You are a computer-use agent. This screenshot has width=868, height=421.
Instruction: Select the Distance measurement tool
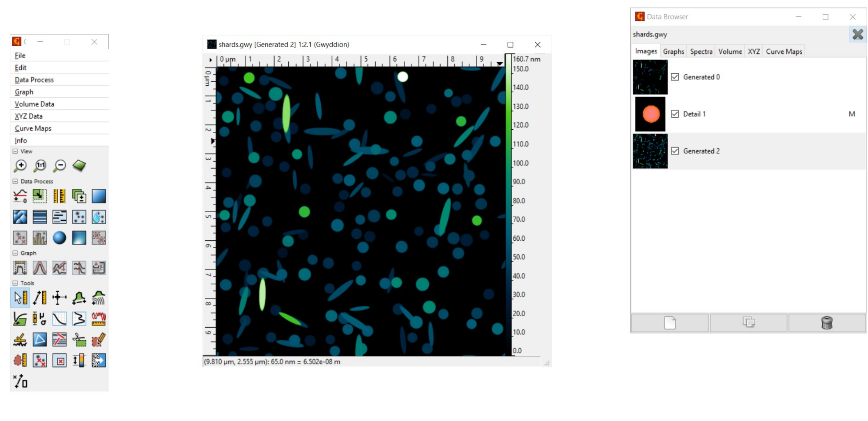pyautogui.click(x=40, y=298)
